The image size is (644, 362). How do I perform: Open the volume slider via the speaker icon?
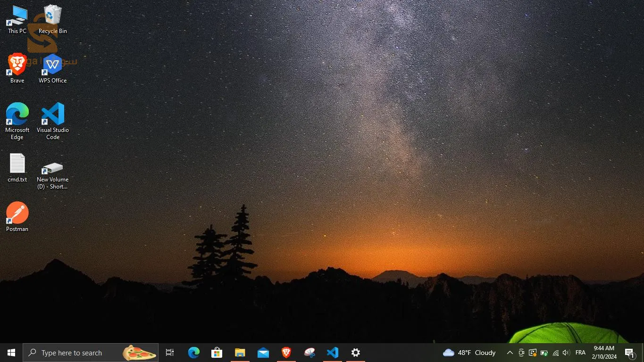[566, 352]
